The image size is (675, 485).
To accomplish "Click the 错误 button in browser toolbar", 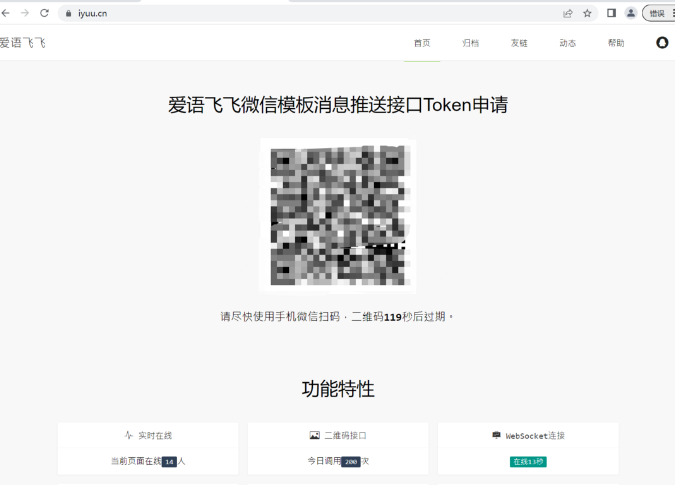I will pyautogui.click(x=659, y=13).
